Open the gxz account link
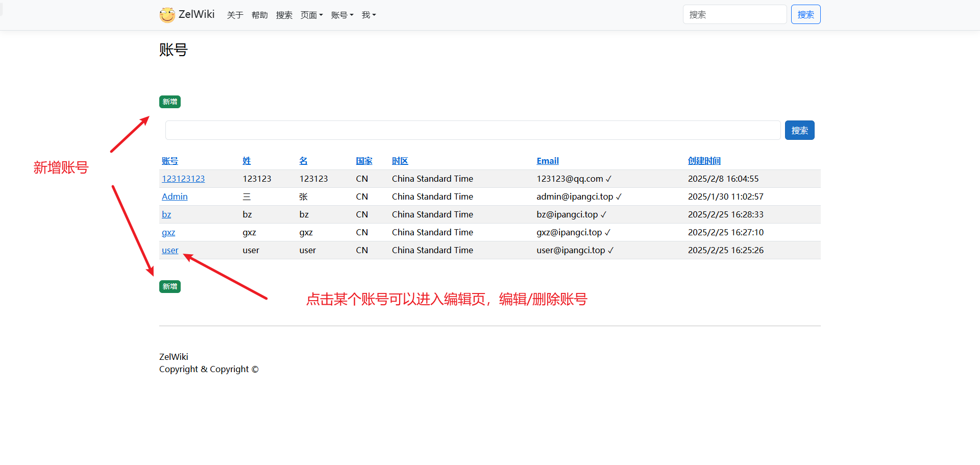The height and width of the screenshot is (465, 980). click(168, 232)
